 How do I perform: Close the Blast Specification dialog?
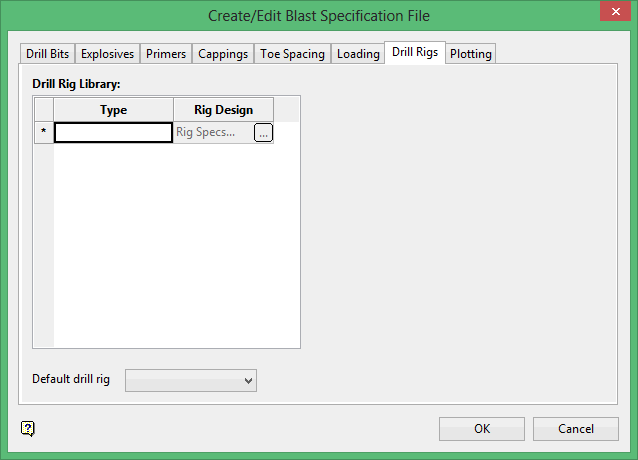(x=612, y=14)
